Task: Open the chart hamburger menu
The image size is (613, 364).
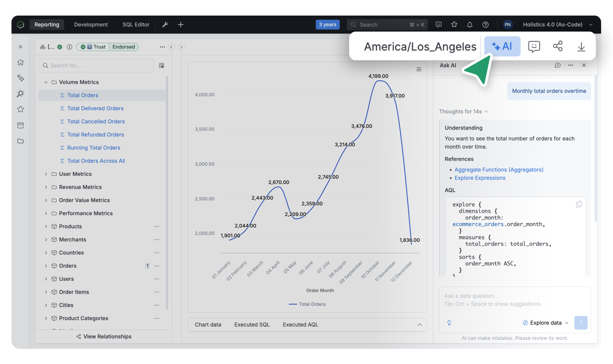Action: (419, 69)
